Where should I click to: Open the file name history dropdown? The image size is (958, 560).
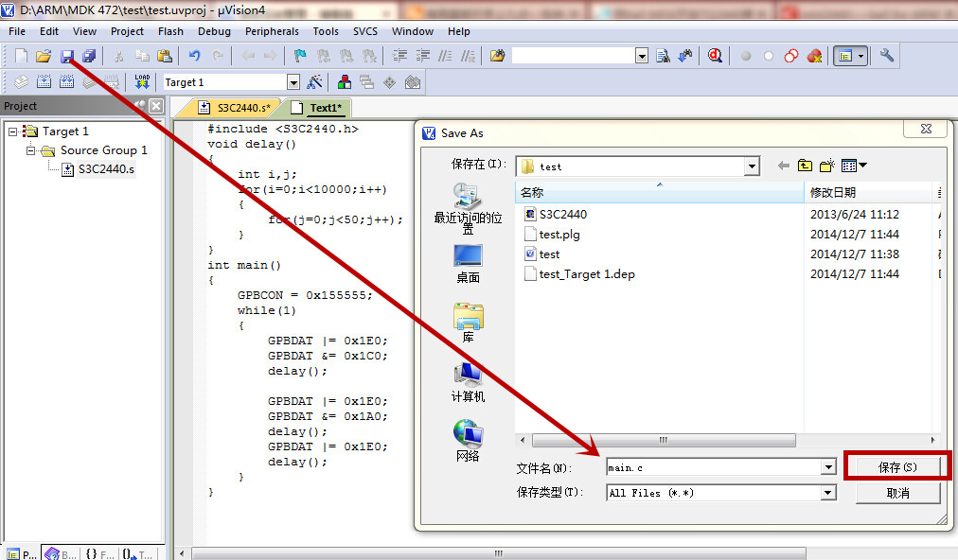(x=828, y=467)
